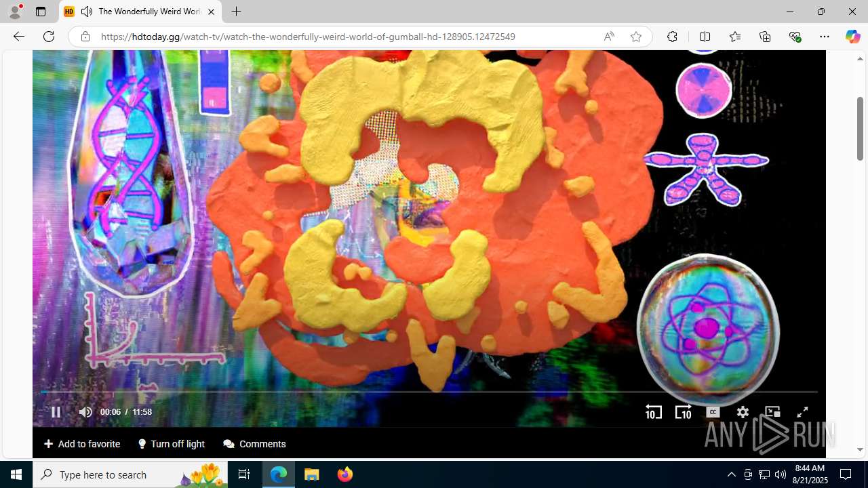This screenshot has width=868, height=488.
Task: Open system volume control in tray
Action: [781, 474]
